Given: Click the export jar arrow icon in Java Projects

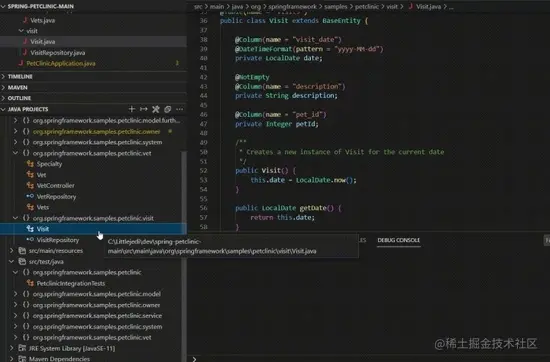Looking at the screenshot, I should (x=144, y=109).
